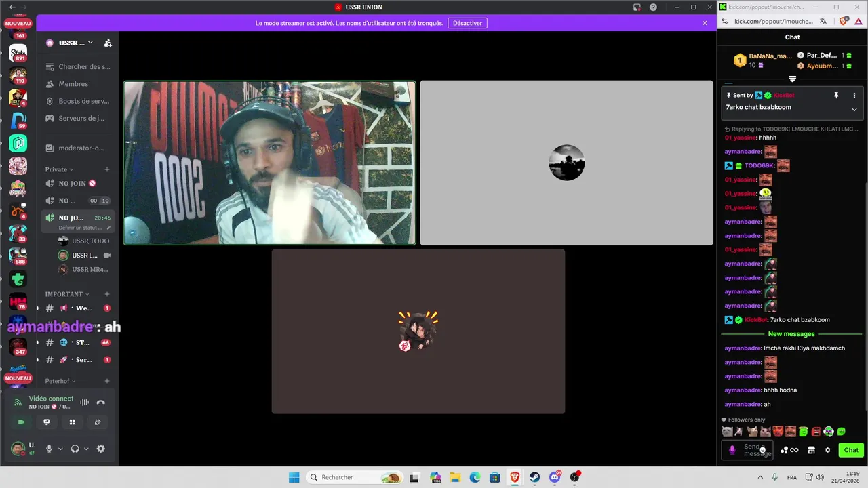Select USSR MR4 voice participant

click(85, 269)
